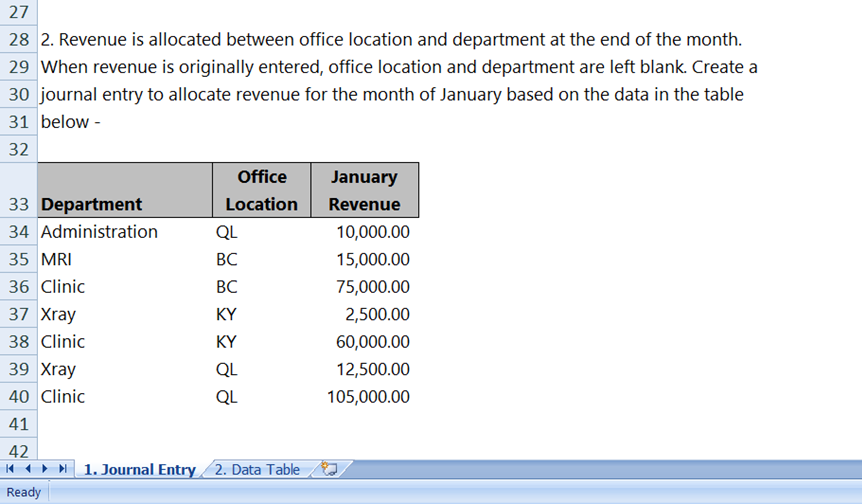Select row header 34
This screenshot has height=504, width=862.
coord(19,232)
